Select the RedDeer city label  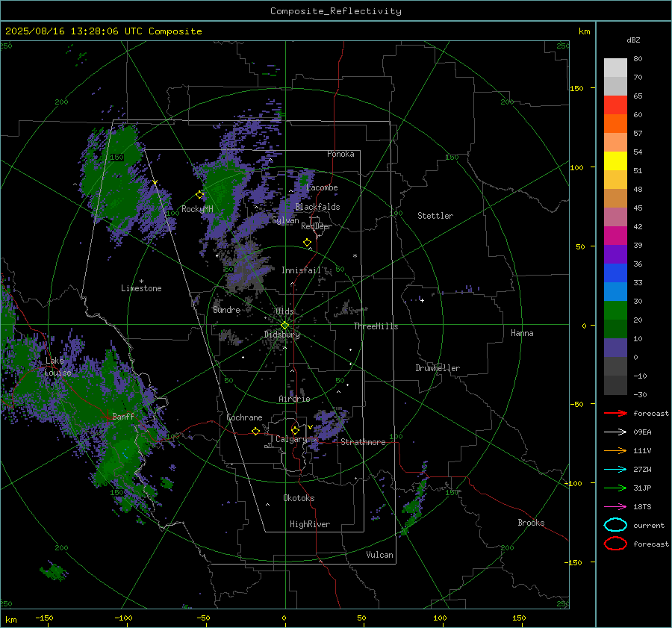[x=317, y=226]
